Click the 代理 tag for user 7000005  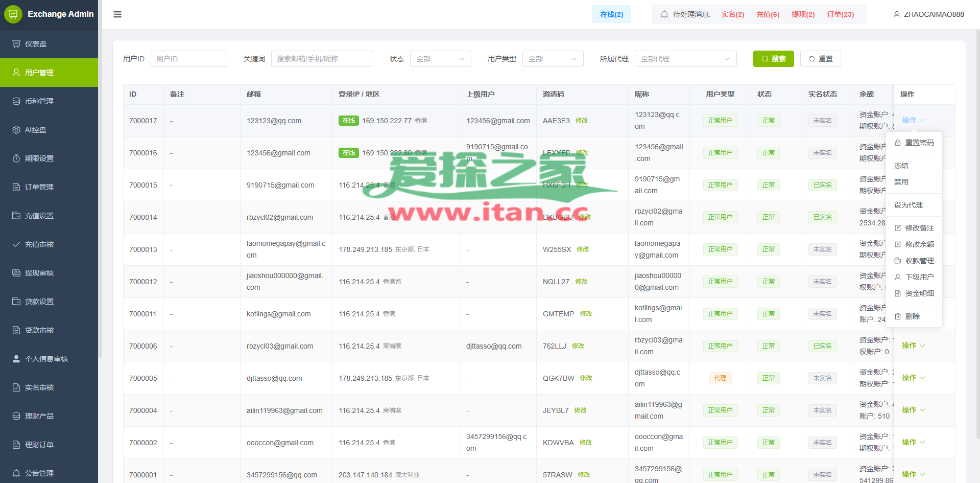[720, 378]
